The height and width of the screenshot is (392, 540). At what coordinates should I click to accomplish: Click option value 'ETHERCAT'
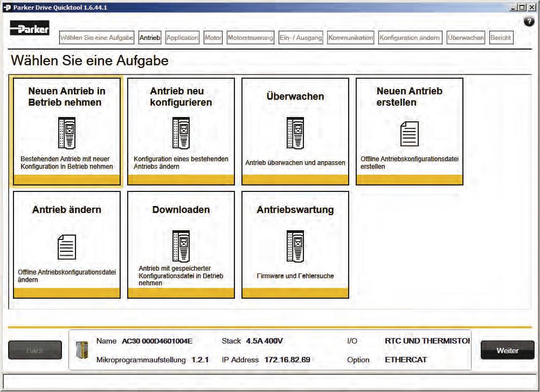pyautogui.click(x=406, y=360)
